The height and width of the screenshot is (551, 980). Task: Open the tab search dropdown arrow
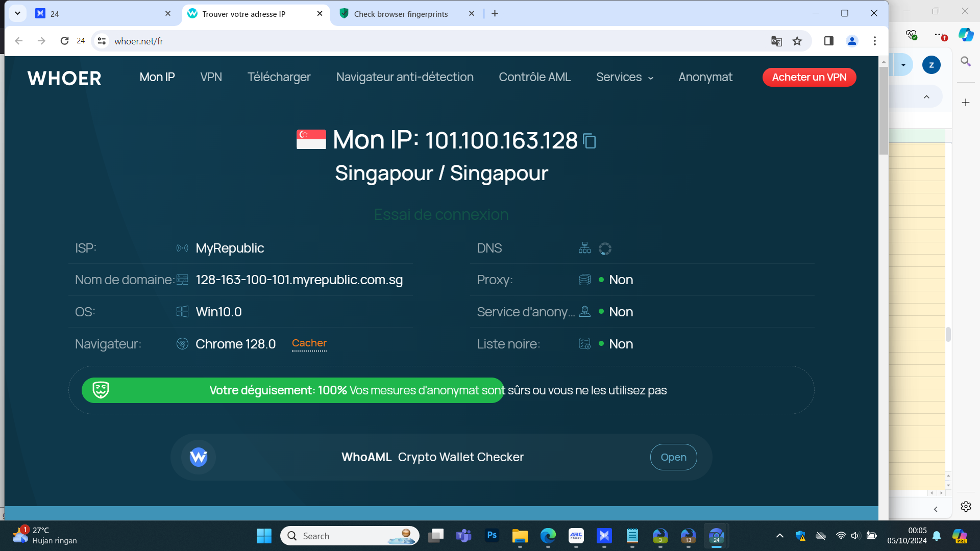(18, 13)
